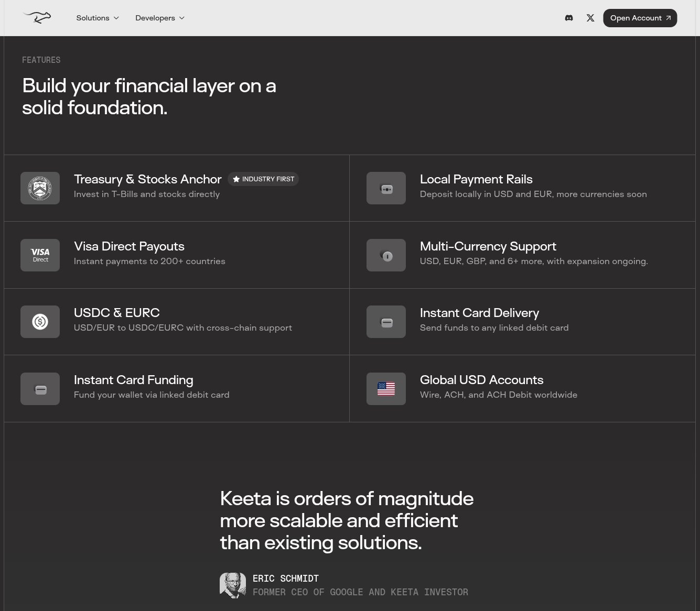Click the Visa Direct icon
The width and height of the screenshot is (700, 611).
coord(40,255)
